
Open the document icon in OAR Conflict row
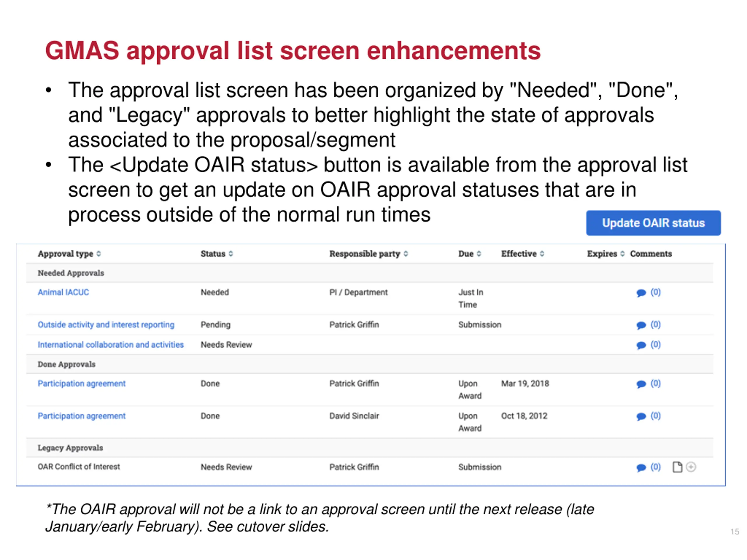(x=677, y=467)
